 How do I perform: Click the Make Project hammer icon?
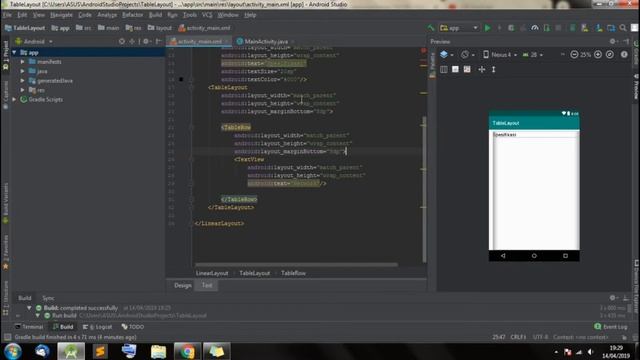(431, 28)
